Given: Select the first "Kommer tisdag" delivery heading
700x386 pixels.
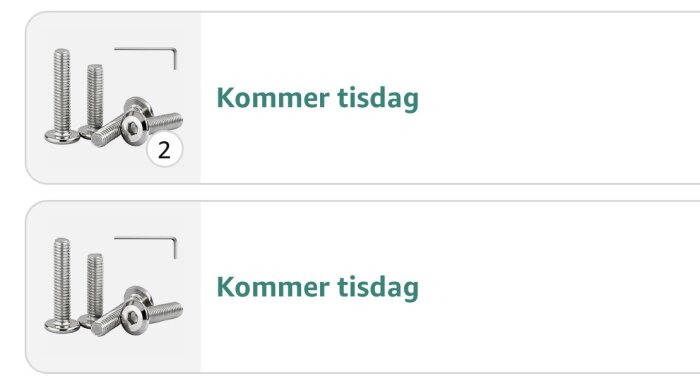Looking at the screenshot, I should click(317, 98).
